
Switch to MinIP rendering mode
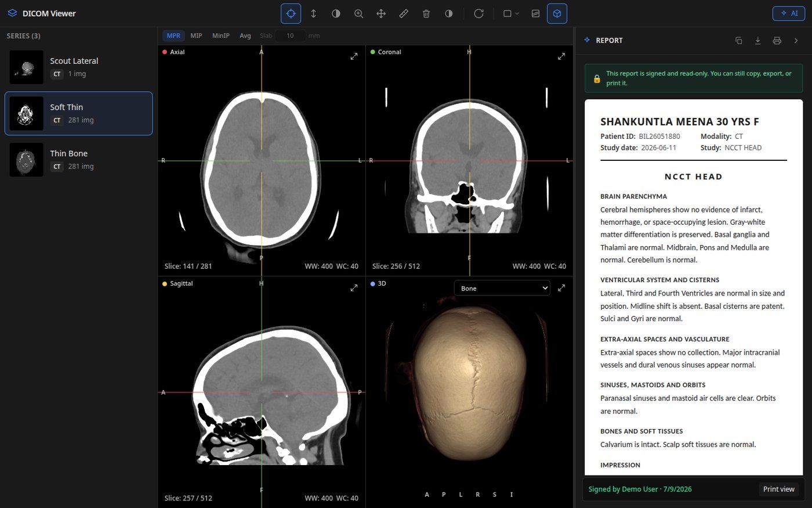[220, 35]
